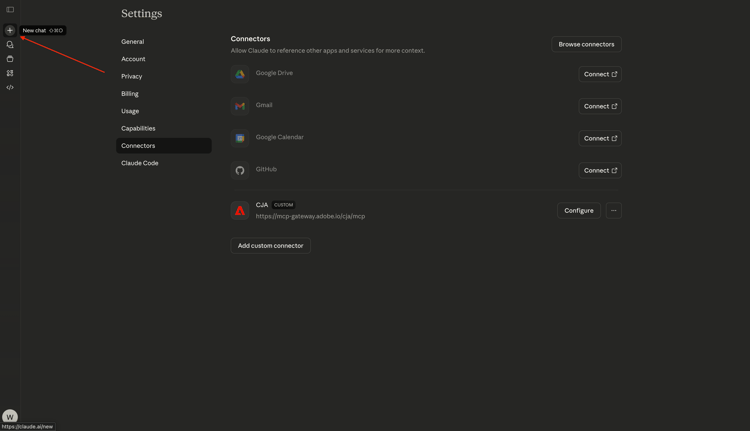Click the CJA mcp-gateway URL text

(x=310, y=216)
